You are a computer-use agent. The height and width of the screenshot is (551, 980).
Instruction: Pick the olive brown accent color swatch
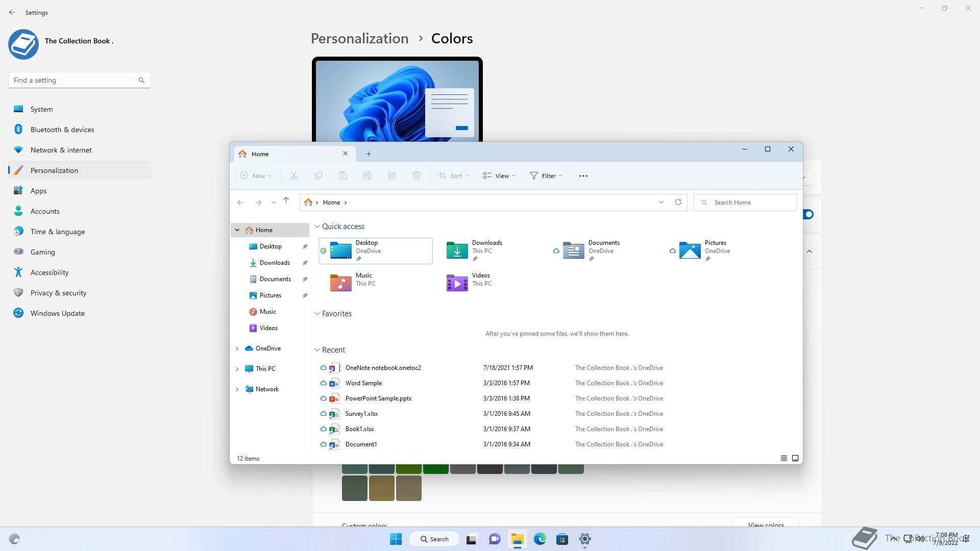382,488
